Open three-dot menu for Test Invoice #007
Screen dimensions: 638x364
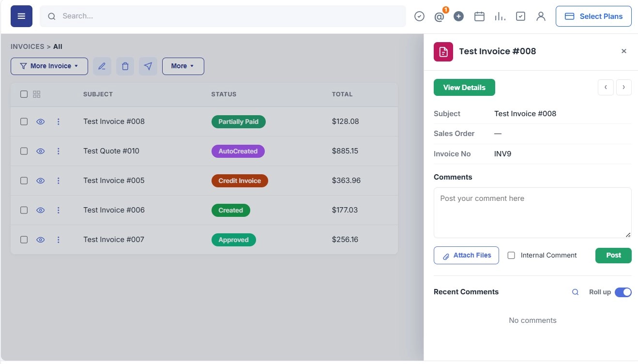(59, 240)
